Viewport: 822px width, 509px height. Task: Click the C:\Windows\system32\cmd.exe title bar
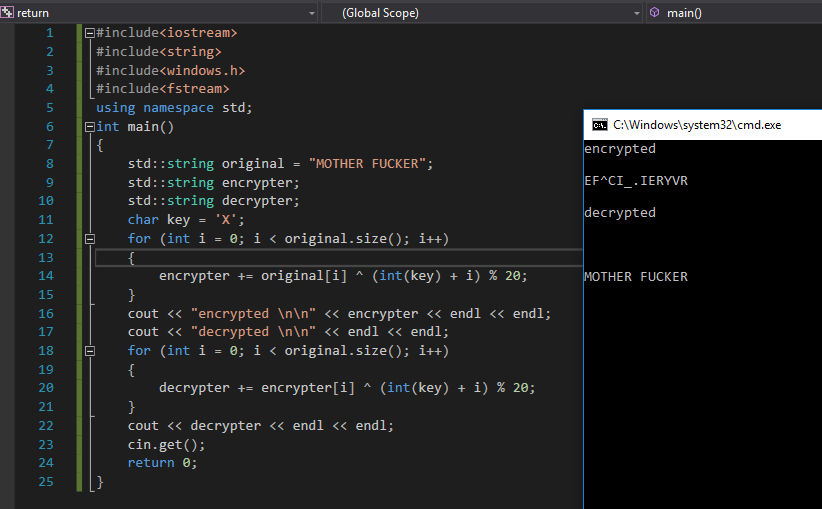[700, 125]
